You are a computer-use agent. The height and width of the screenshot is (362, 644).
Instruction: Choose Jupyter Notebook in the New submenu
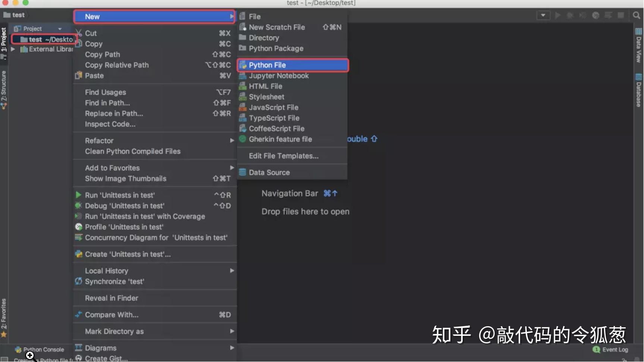pyautogui.click(x=278, y=76)
